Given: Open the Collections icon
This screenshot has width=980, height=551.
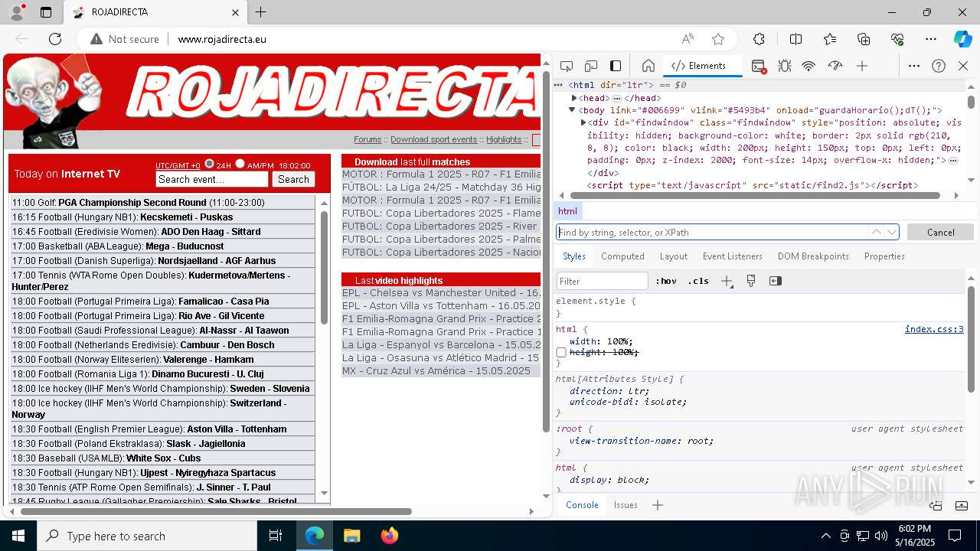Looking at the screenshot, I should 864,39.
